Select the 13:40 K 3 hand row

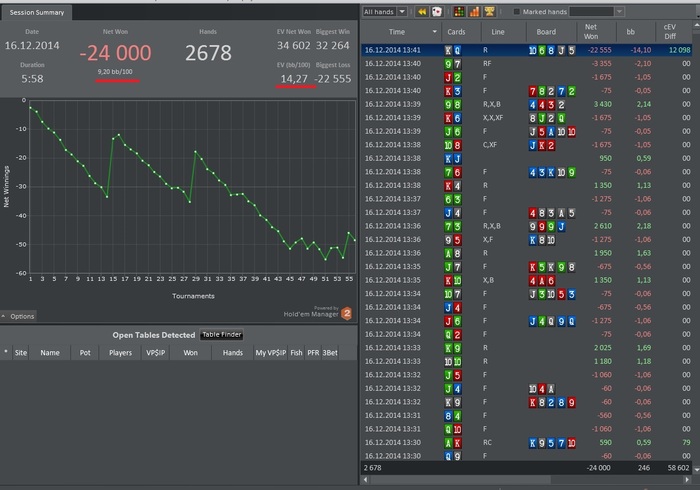point(527,91)
